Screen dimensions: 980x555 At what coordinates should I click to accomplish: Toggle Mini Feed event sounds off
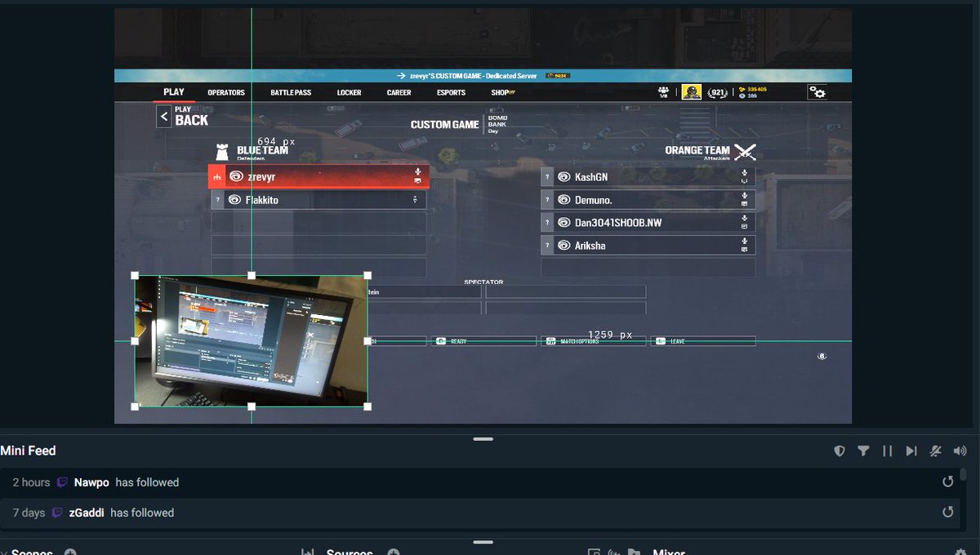point(936,451)
